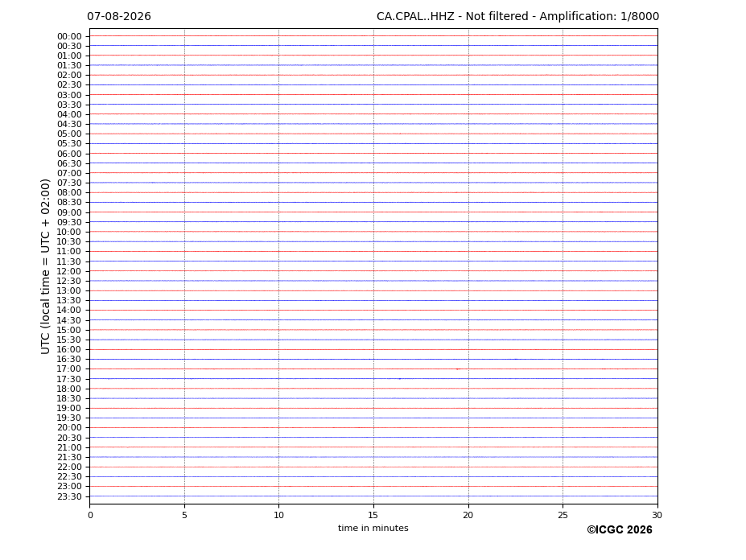Image resolution: width=746 pixels, height=560 pixels.
Task: Click the x-axis tick label 10
Action: pyautogui.click(x=278, y=515)
